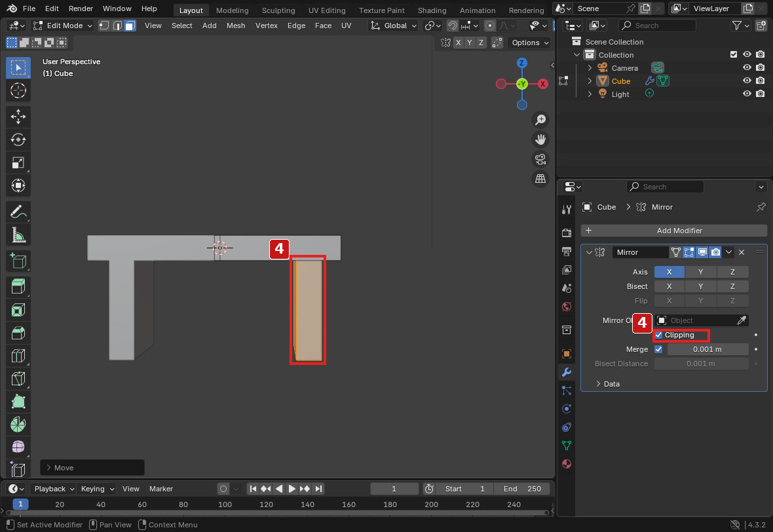Select the Inset Faces tool
Image resolution: width=773 pixels, height=532 pixels.
[18, 310]
